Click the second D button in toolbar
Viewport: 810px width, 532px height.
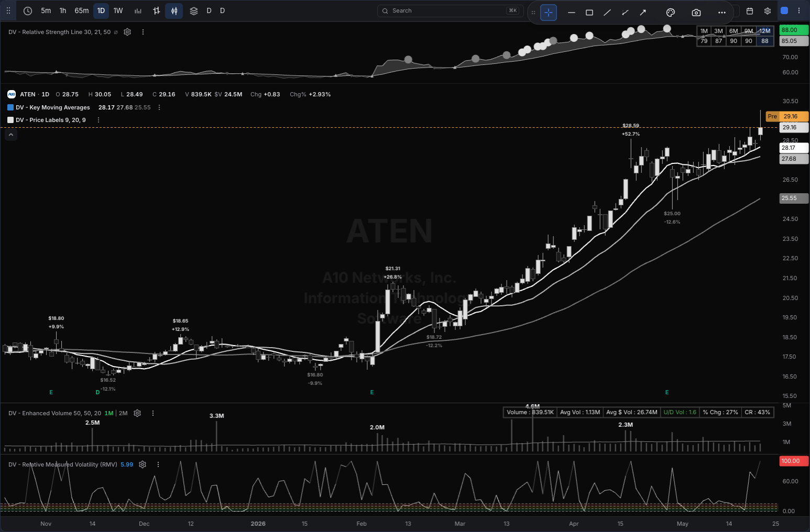click(x=223, y=10)
